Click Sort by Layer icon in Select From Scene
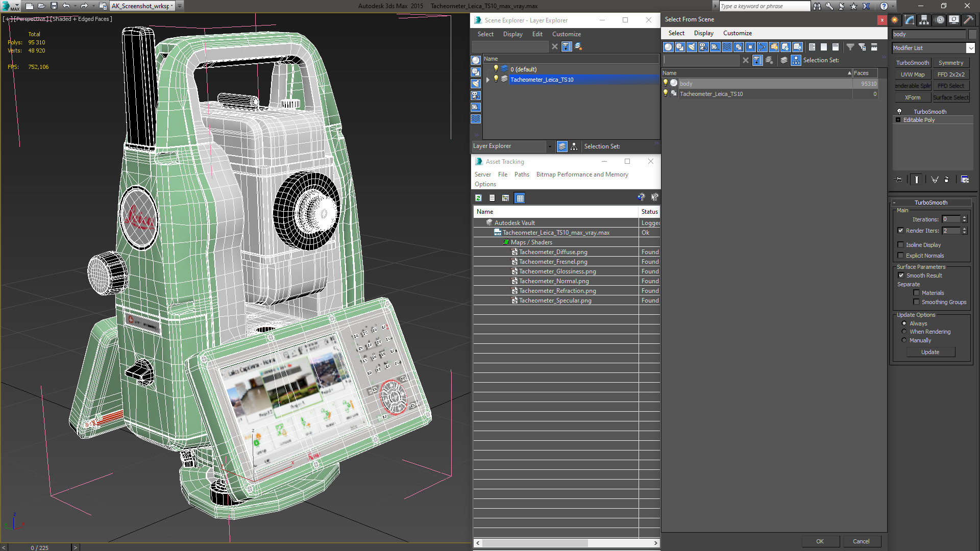 tap(784, 60)
